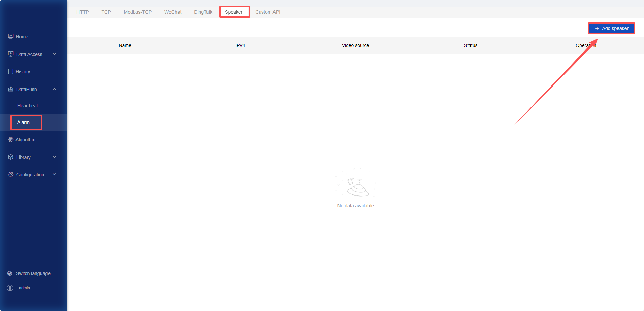
Task: Select the Alarm submenu item
Action: [x=24, y=122]
